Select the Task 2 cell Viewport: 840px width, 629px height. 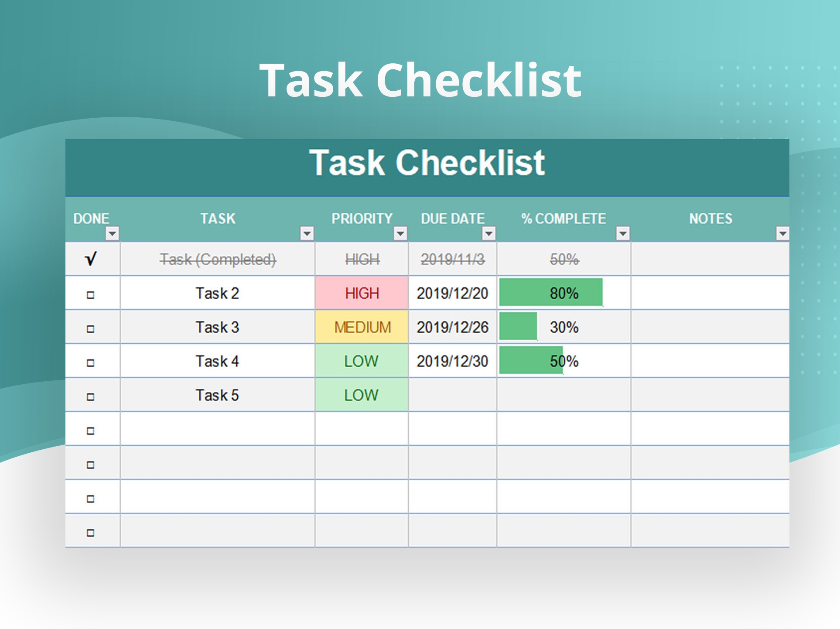point(217,294)
